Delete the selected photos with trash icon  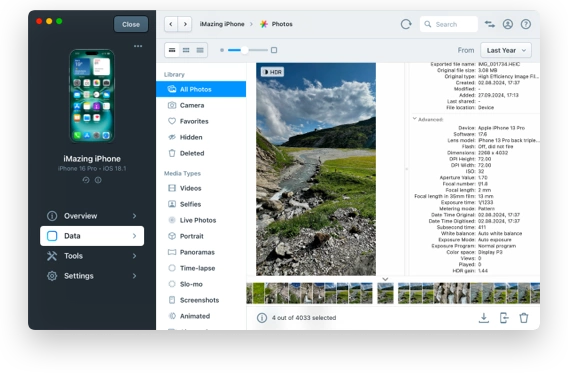coord(524,318)
